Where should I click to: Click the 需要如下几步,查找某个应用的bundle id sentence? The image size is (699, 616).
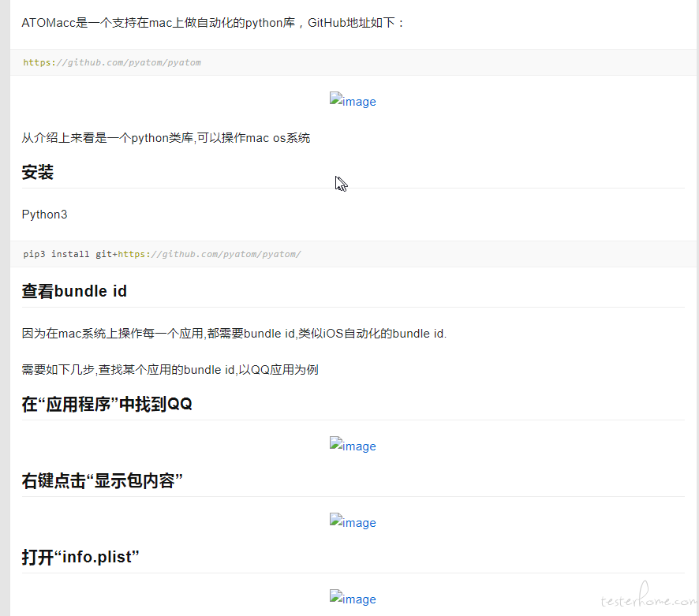(x=170, y=369)
